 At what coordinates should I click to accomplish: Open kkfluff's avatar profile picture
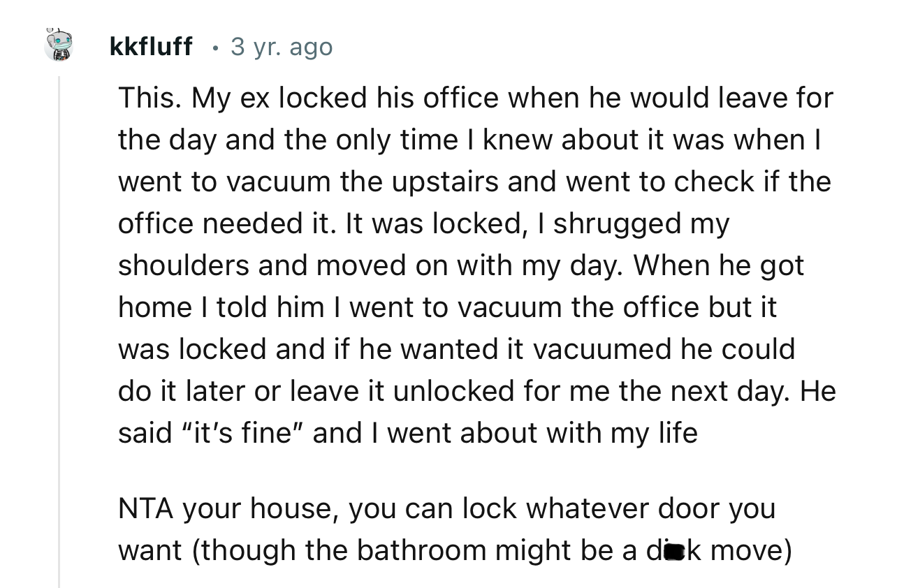click(x=59, y=45)
